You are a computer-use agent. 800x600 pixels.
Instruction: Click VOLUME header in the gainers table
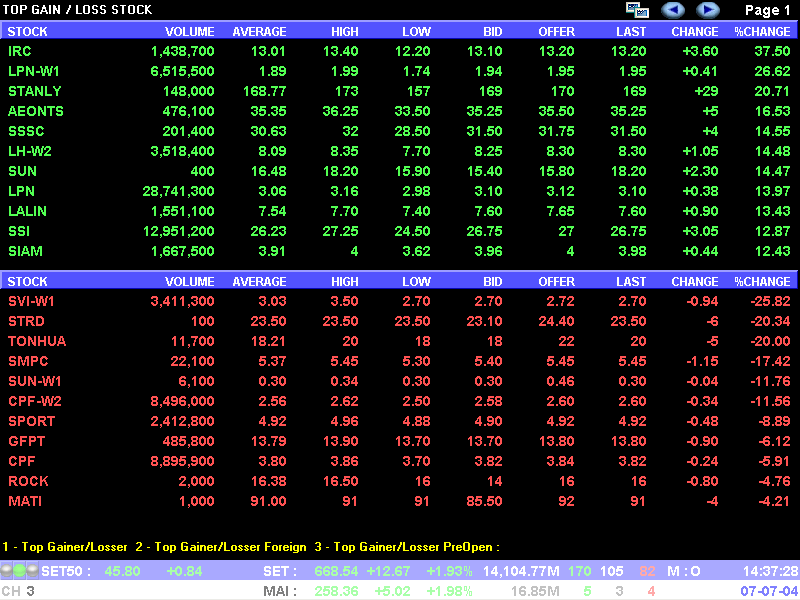[x=190, y=32]
